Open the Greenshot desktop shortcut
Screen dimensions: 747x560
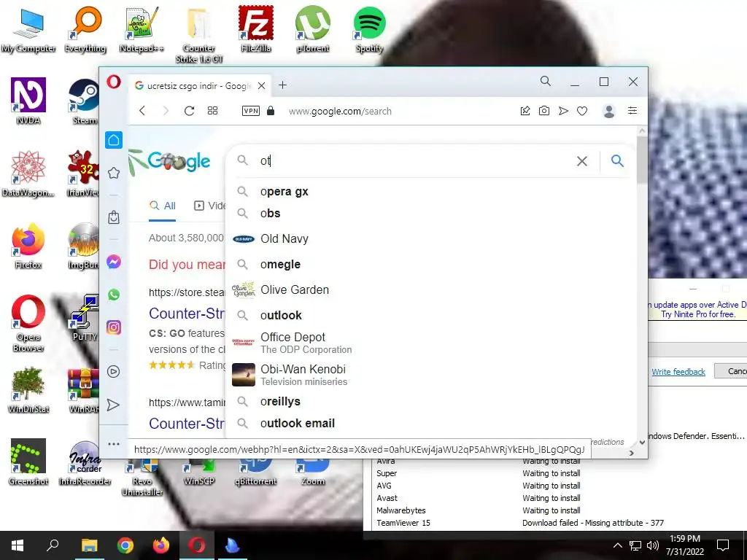28,462
